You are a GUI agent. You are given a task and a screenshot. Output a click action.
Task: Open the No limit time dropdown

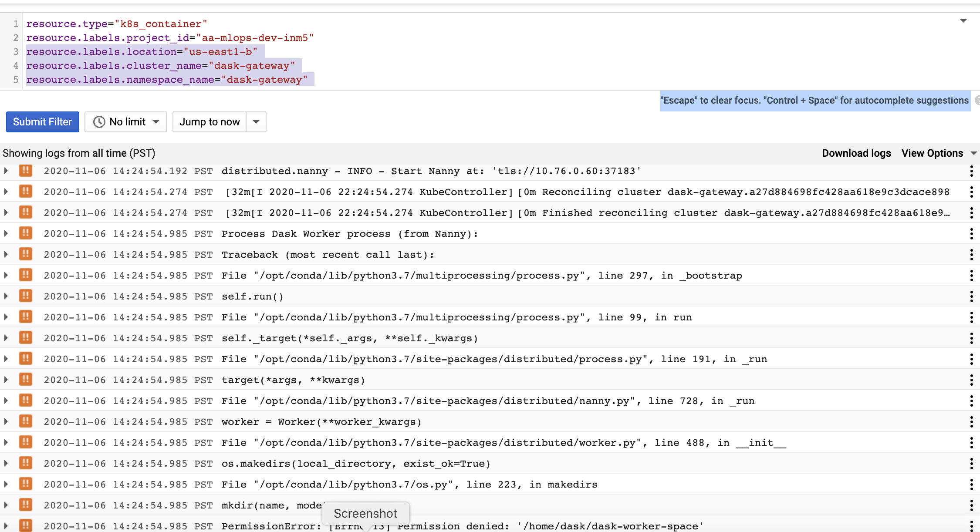tap(126, 122)
